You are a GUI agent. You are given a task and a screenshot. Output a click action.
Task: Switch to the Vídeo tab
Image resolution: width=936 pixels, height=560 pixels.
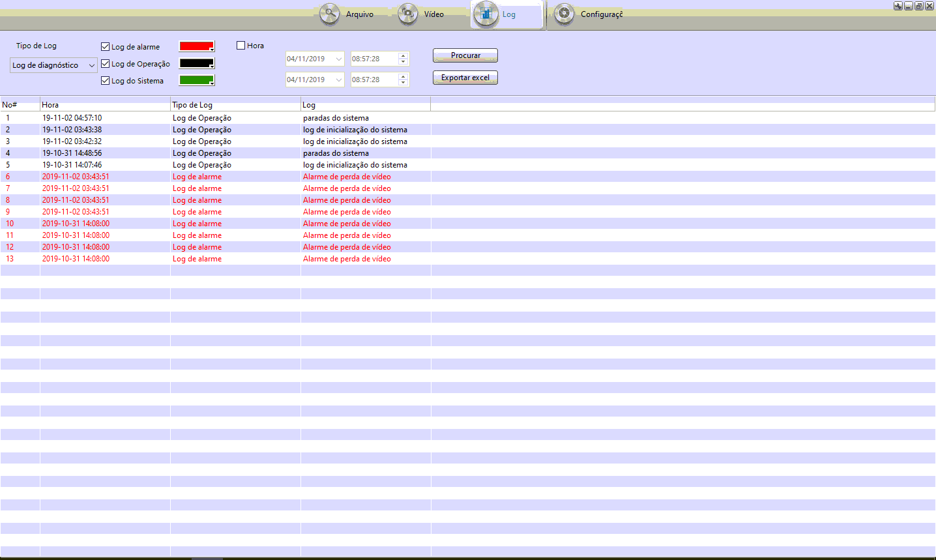click(433, 14)
